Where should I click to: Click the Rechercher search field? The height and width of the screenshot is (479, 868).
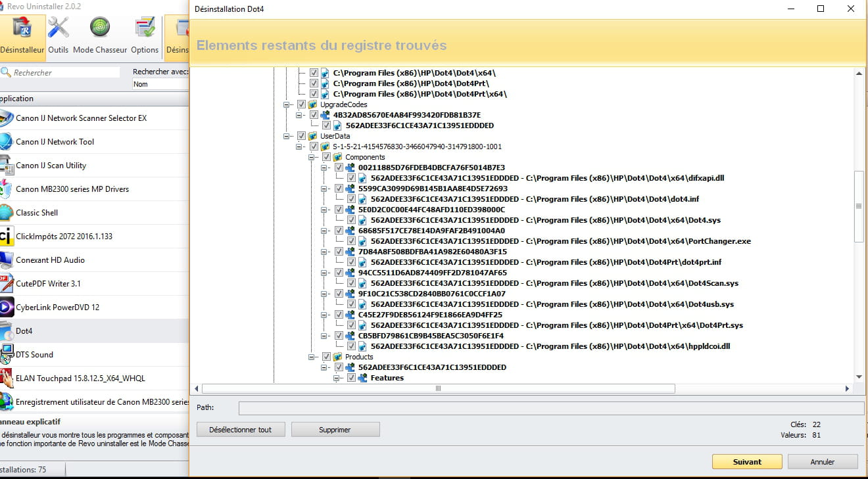[x=66, y=73]
